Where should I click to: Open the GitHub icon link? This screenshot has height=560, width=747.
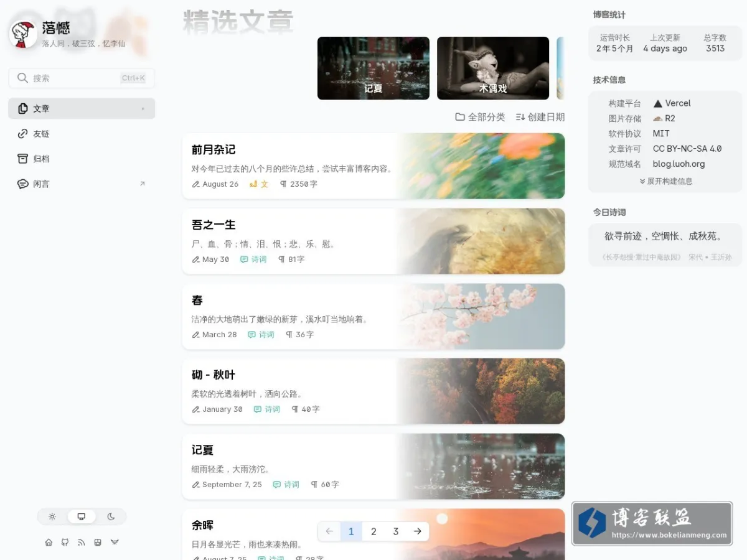65,543
